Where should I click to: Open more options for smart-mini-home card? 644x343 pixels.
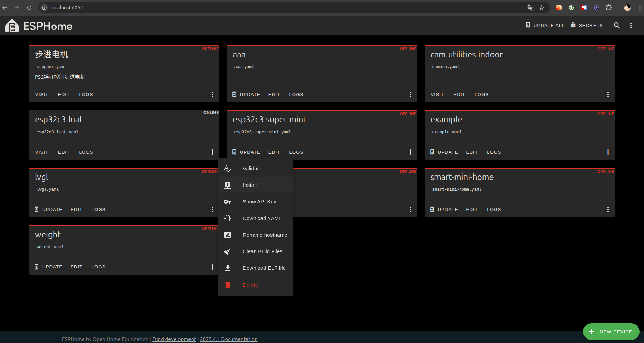pyautogui.click(x=608, y=210)
